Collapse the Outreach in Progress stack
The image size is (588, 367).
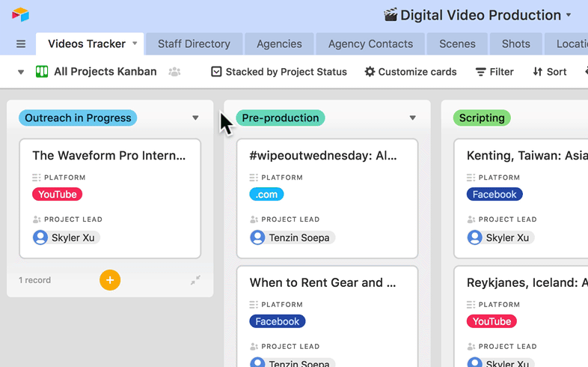point(195,280)
